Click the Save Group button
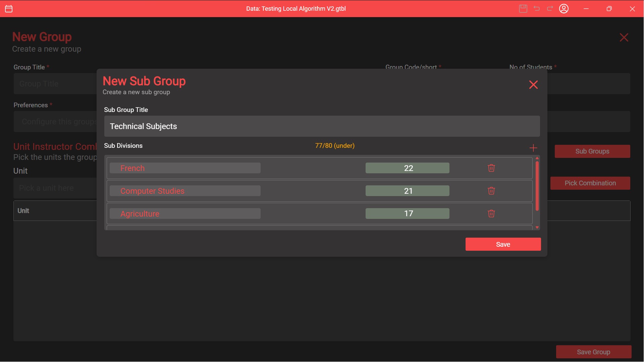This screenshot has height=362, width=644. pyautogui.click(x=593, y=352)
